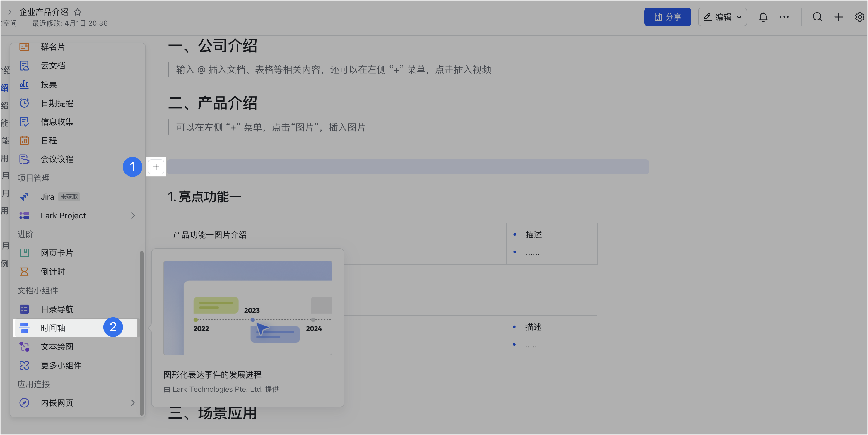Click the plus insert block button
This screenshot has height=435, width=868.
click(x=156, y=167)
